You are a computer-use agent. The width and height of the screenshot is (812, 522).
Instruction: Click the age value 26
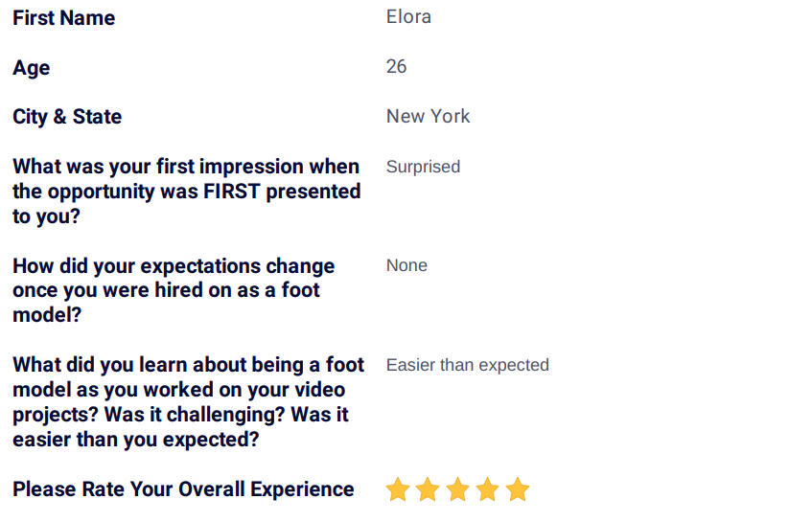[396, 67]
